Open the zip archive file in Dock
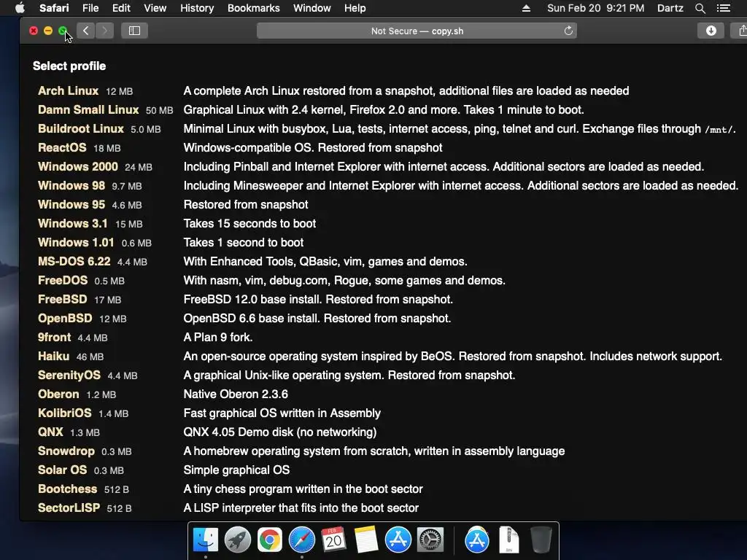The width and height of the screenshot is (747, 560). (x=508, y=540)
